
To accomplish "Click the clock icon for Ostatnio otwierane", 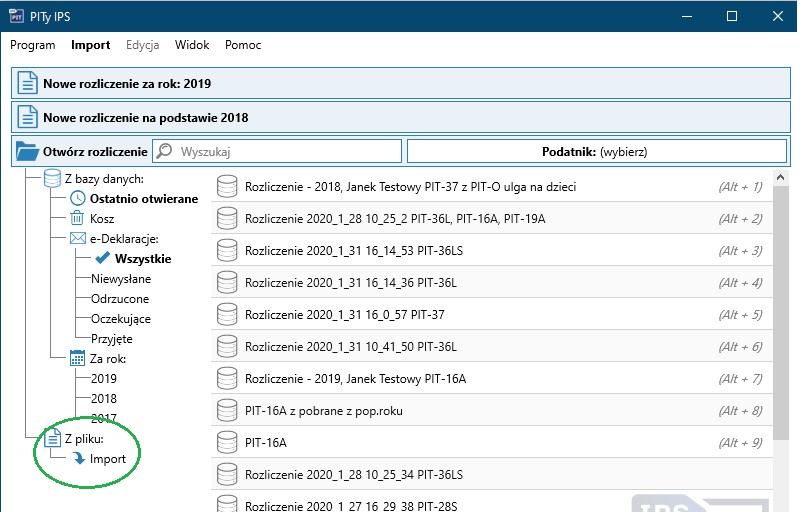I will (x=77, y=198).
